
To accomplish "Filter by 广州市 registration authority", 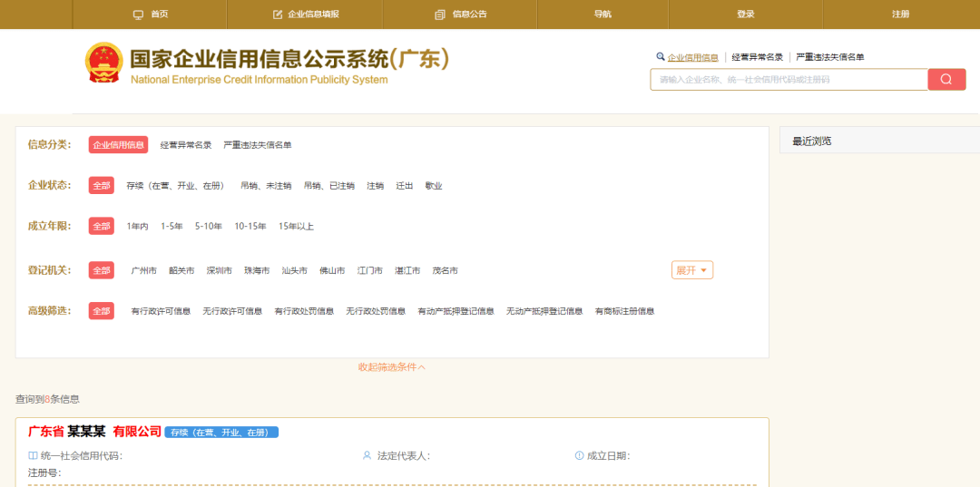I will [x=143, y=271].
